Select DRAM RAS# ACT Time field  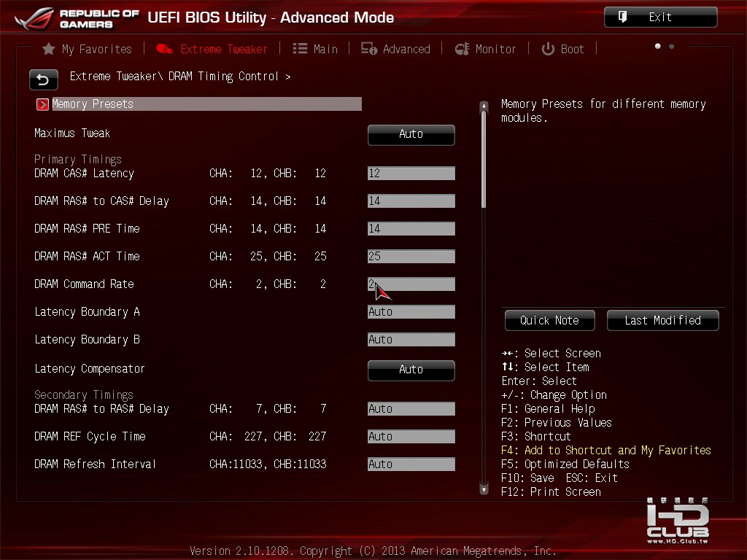click(411, 256)
